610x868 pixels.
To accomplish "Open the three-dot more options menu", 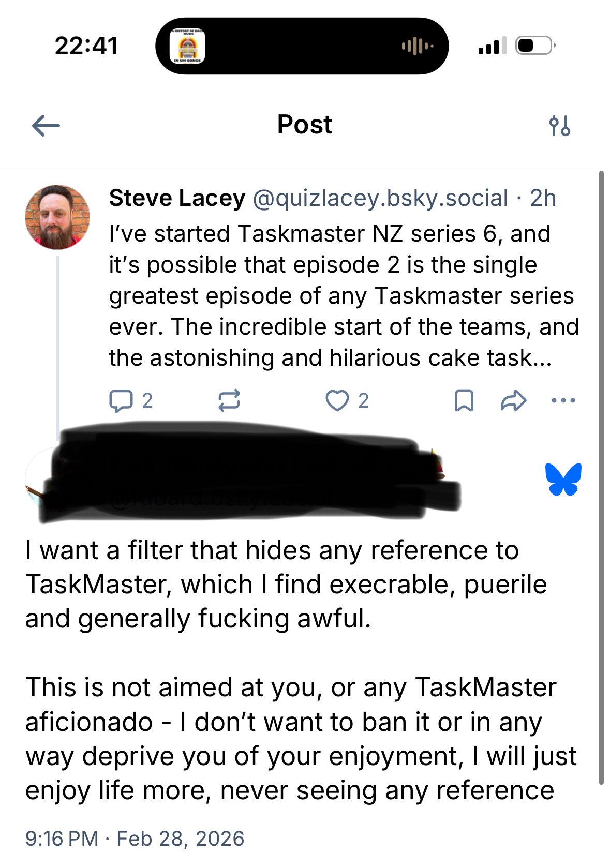I will click(x=563, y=400).
